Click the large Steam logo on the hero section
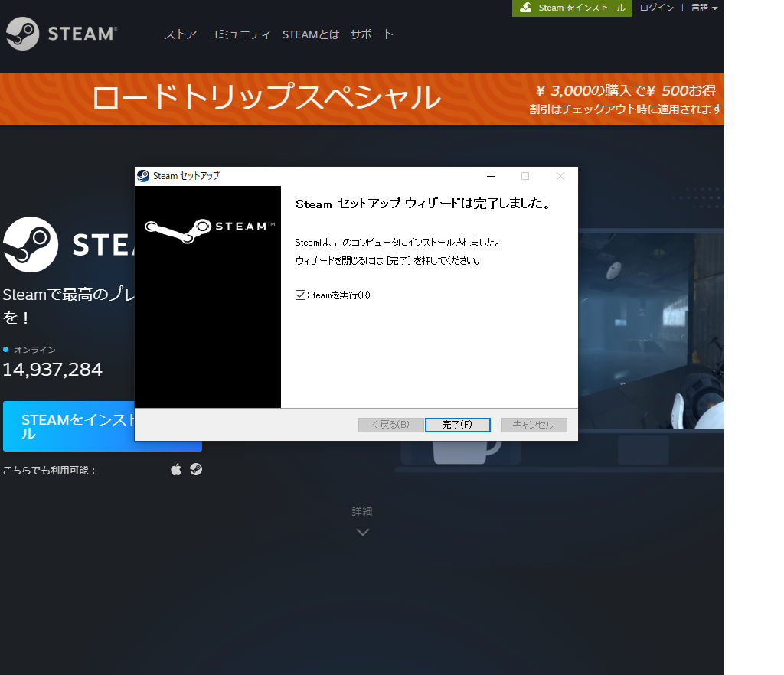Image resolution: width=784 pixels, height=675 pixels. [x=31, y=244]
